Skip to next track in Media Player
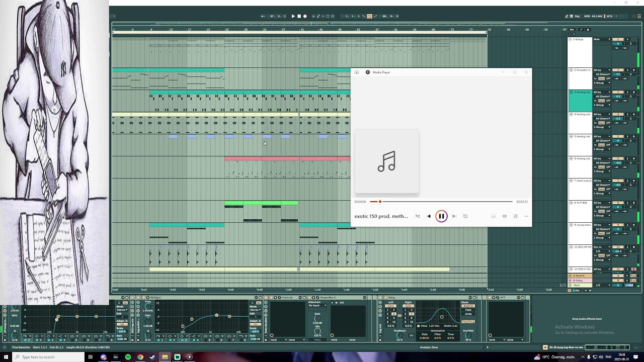This screenshot has width=644, height=362. click(x=454, y=216)
